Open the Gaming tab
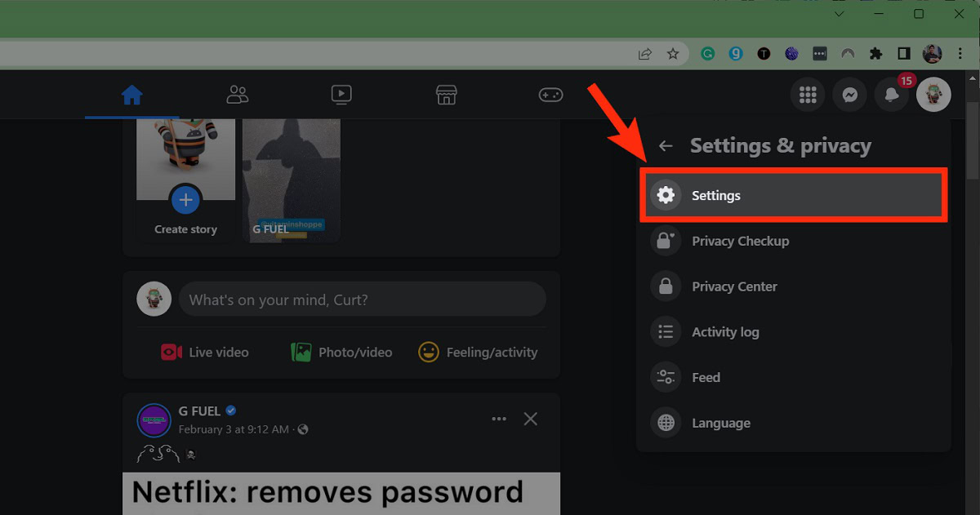The width and height of the screenshot is (980, 515). pyautogui.click(x=550, y=95)
